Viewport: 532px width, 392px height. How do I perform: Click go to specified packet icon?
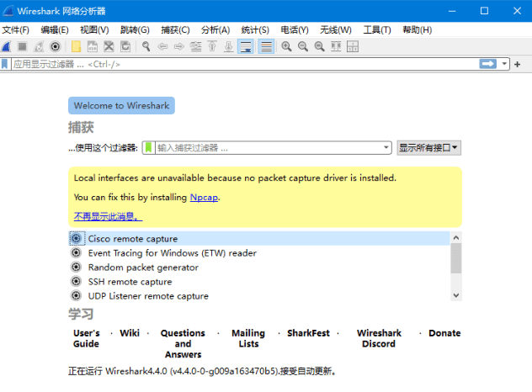click(x=196, y=46)
